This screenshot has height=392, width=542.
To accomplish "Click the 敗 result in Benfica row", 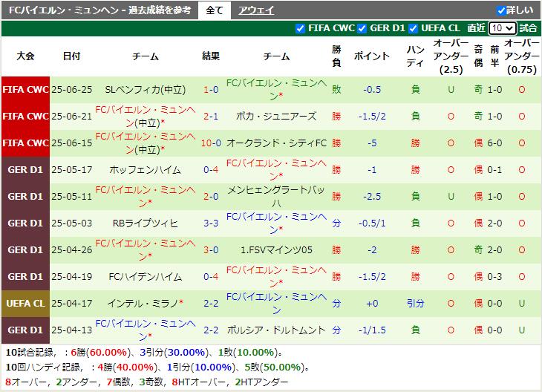I will click(336, 90).
